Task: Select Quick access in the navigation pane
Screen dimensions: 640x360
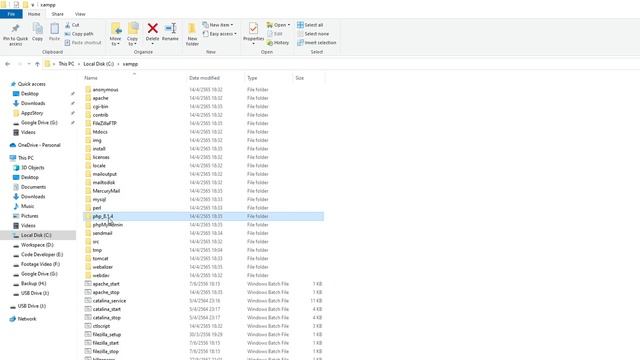Action: [x=31, y=84]
